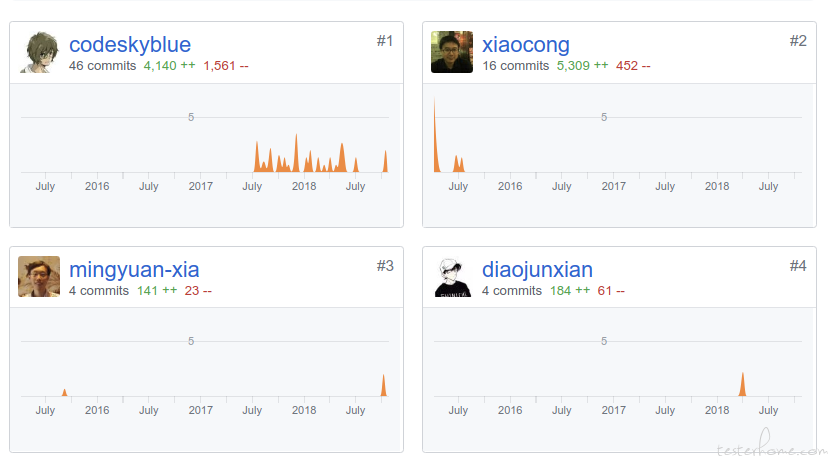The height and width of the screenshot is (468, 829).
Task: Visit xiaocong's profile link
Action: [526, 44]
